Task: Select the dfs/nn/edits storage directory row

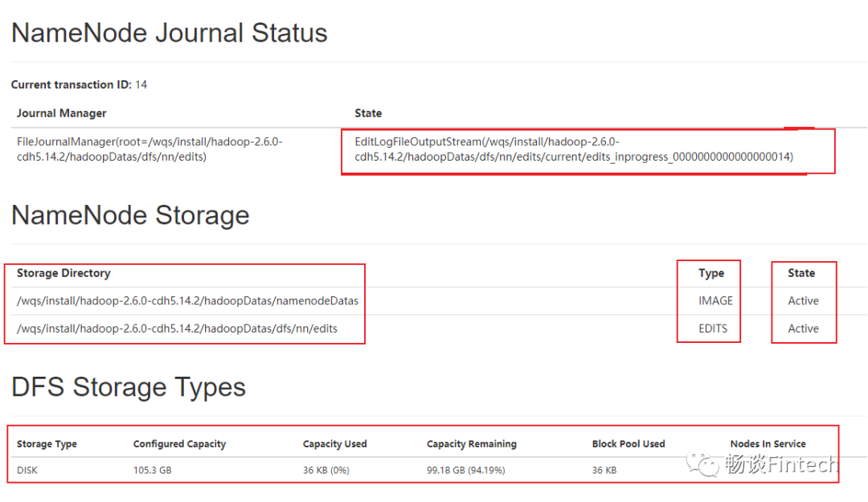Action: [177, 329]
